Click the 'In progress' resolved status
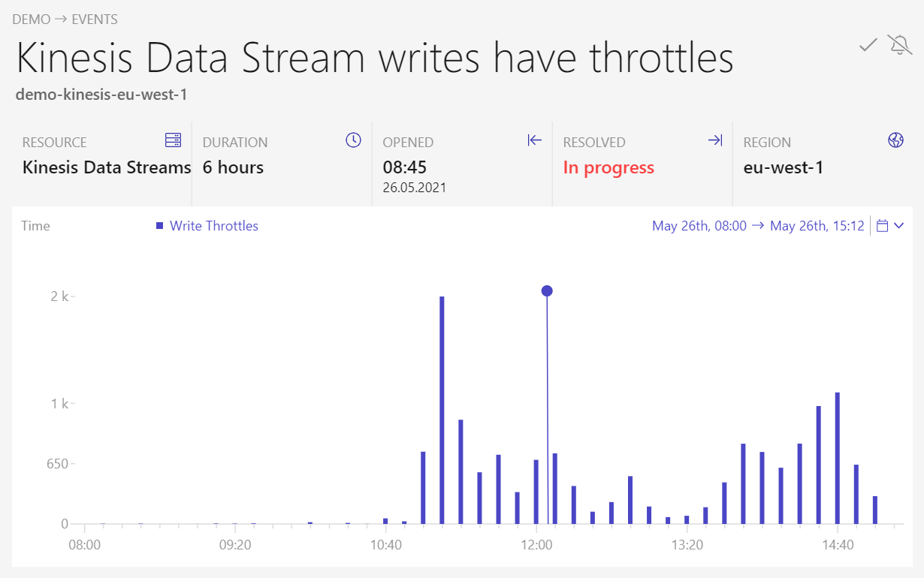The height and width of the screenshot is (578, 924). coord(608,167)
